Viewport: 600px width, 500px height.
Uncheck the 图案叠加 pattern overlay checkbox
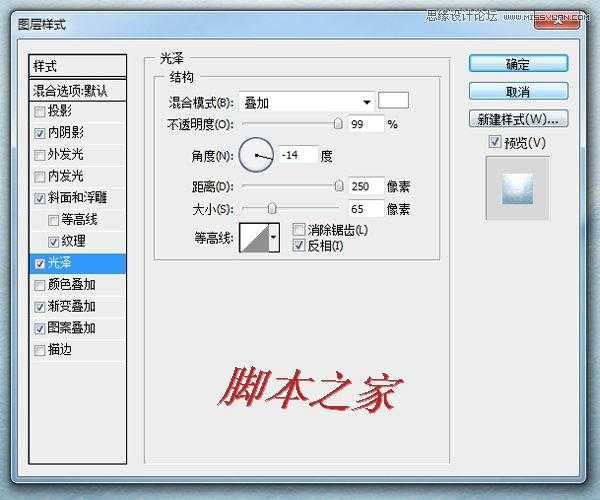coord(39,328)
